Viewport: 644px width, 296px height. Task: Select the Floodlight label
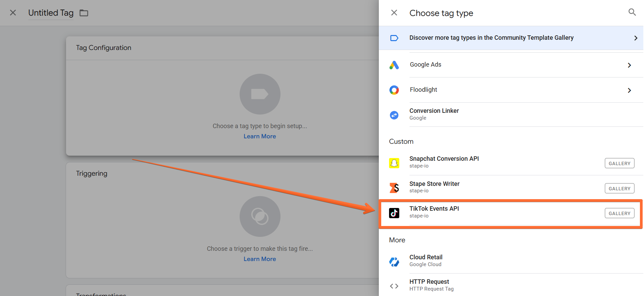[x=423, y=90]
